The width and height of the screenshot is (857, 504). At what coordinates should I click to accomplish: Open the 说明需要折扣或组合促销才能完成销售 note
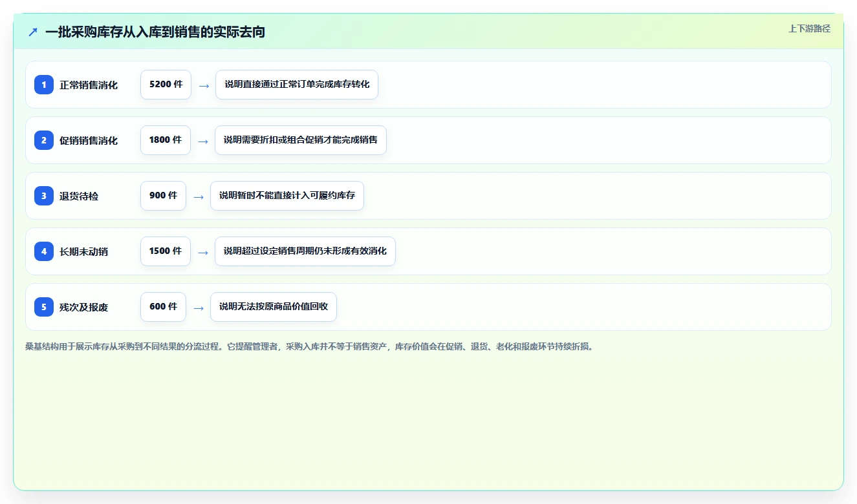click(x=301, y=140)
